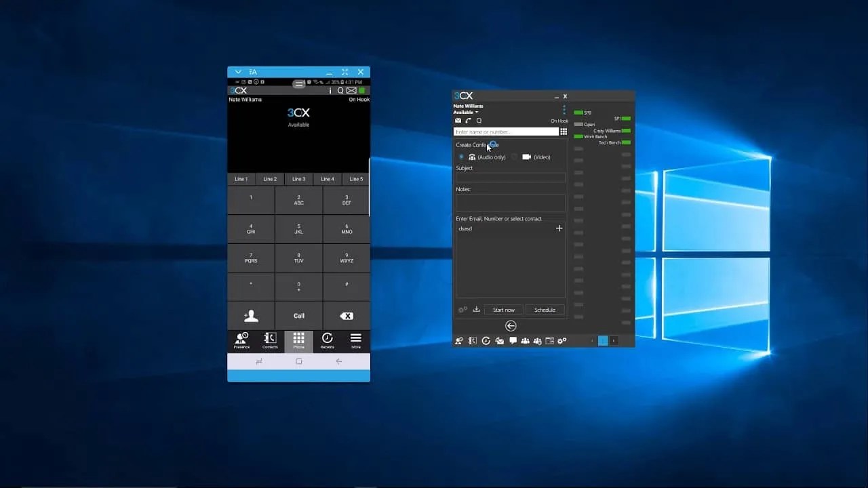This screenshot has height=488, width=868.
Task: Tap the add contact icon on dialpad
Action: 251,316
